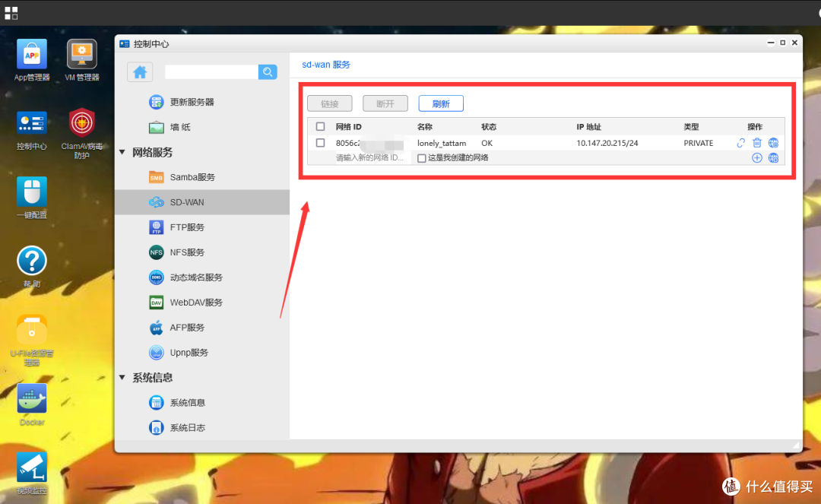Open the Docker app on the desktop
This screenshot has height=504, width=821.
[31, 398]
